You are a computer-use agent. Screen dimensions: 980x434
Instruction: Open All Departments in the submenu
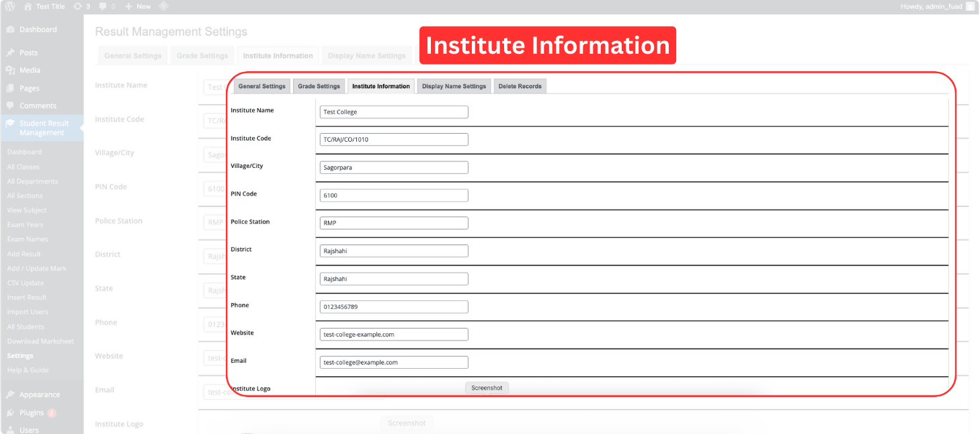coord(32,181)
